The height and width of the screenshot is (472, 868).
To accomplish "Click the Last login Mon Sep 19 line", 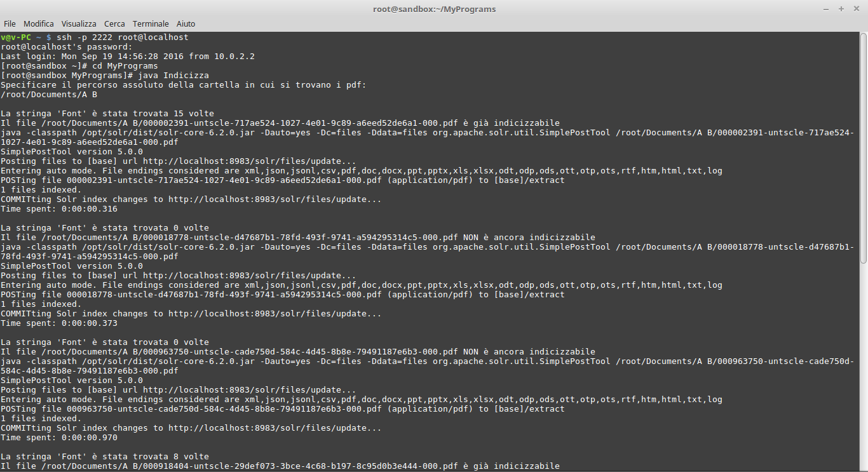I will [x=128, y=57].
